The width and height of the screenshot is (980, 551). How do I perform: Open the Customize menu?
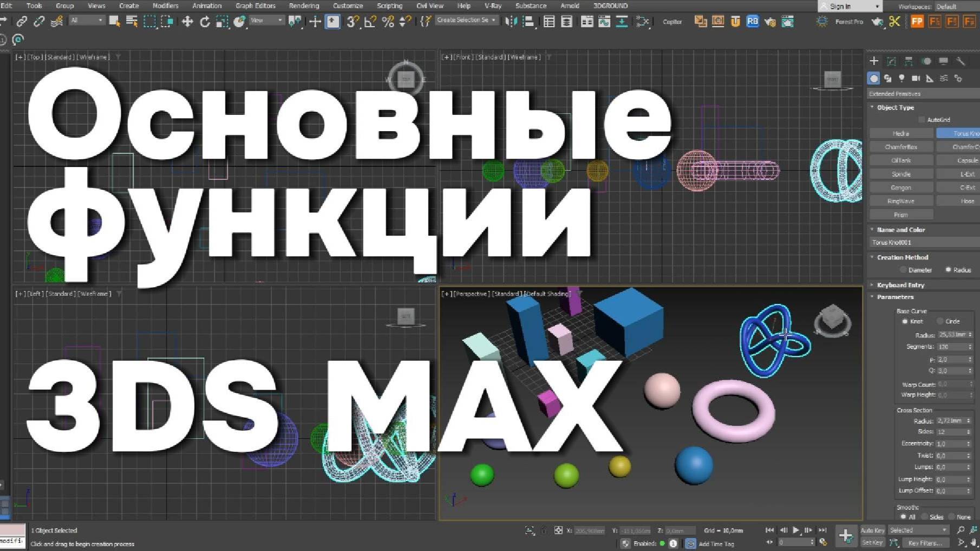[x=348, y=5]
